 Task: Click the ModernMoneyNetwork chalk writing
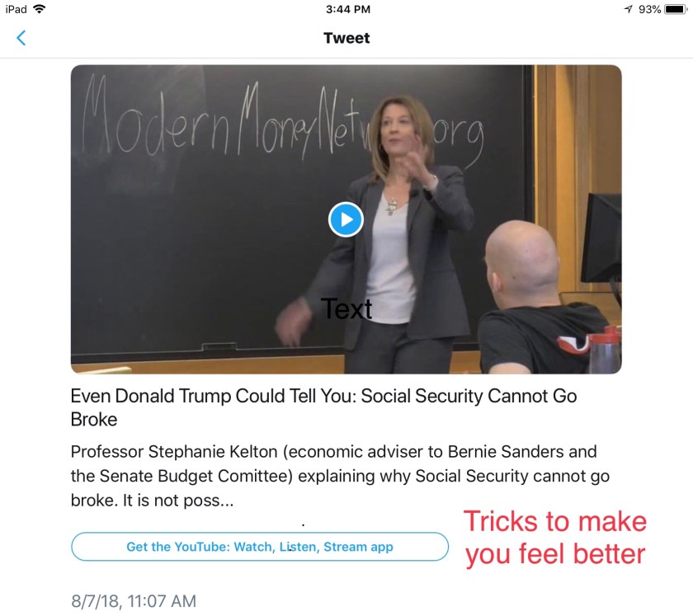(x=283, y=121)
